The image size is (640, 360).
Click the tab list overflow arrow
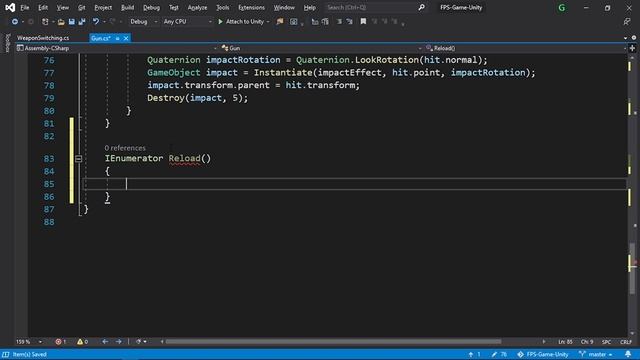coord(625,38)
